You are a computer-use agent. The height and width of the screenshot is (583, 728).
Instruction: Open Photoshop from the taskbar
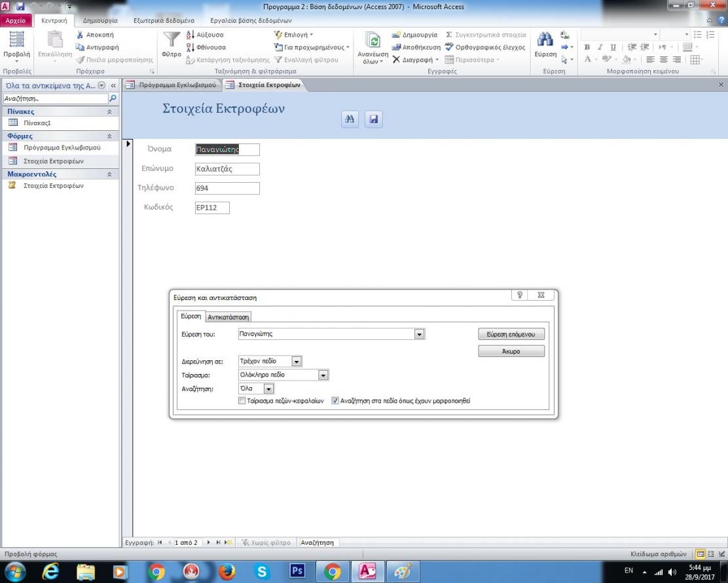click(297, 571)
